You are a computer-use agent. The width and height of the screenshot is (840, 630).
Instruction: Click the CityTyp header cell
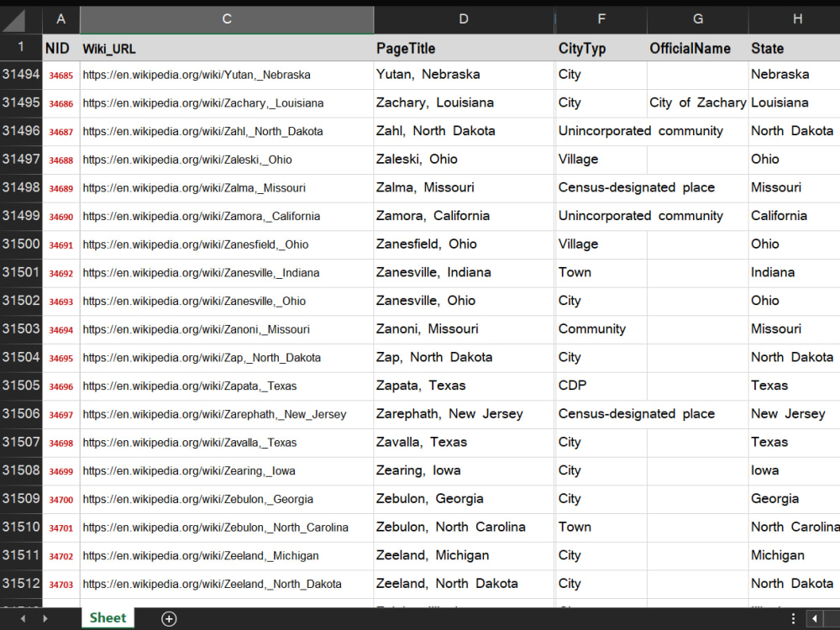[601, 48]
